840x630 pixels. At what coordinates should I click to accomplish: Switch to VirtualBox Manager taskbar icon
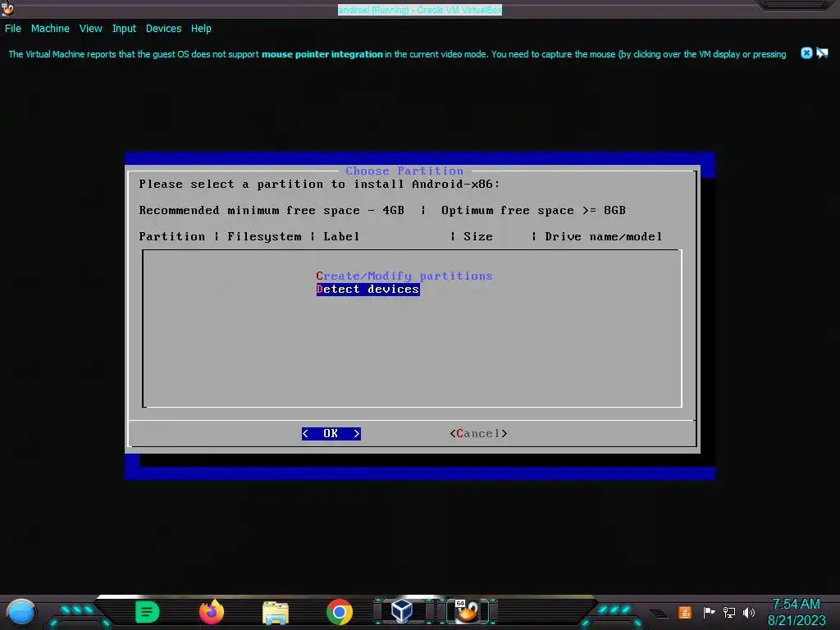coord(402,611)
